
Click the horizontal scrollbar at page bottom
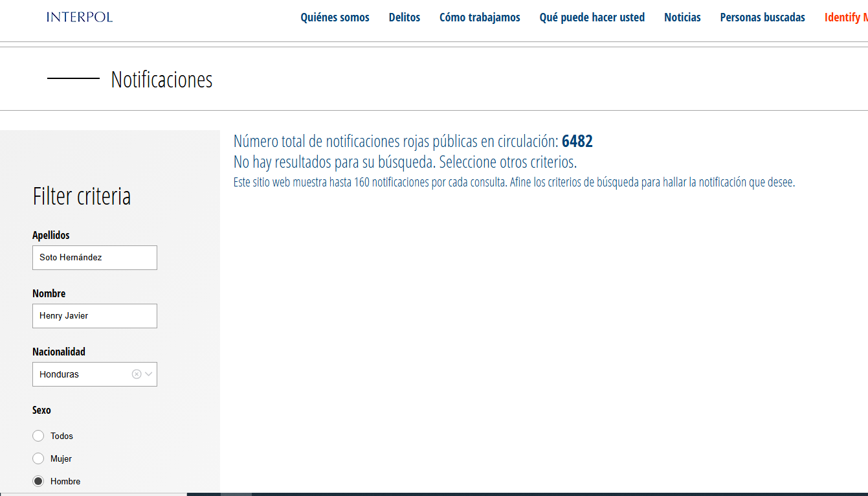pyautogui.click(x=236, y=494)
